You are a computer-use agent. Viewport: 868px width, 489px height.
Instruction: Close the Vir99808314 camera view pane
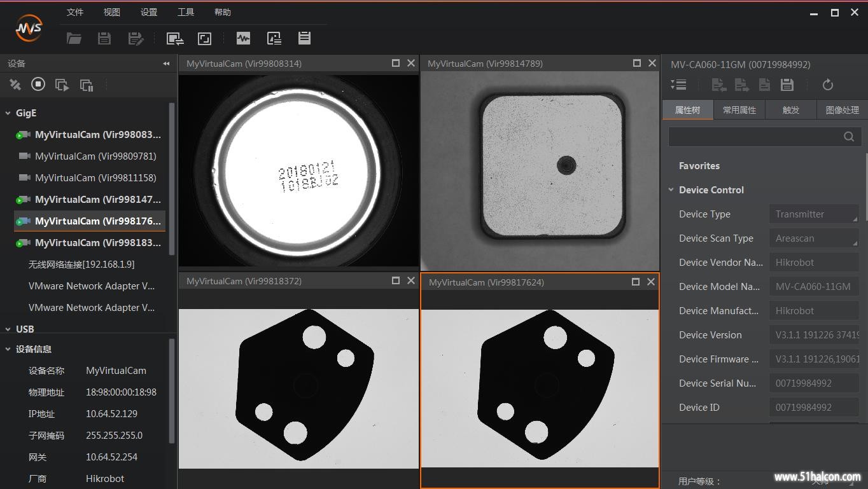(x=411, y=63)
